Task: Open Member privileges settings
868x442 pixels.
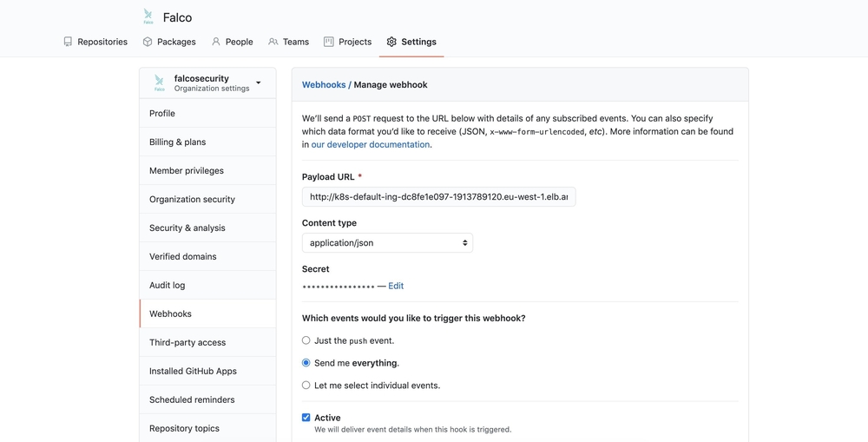Action: click(207, 170)
